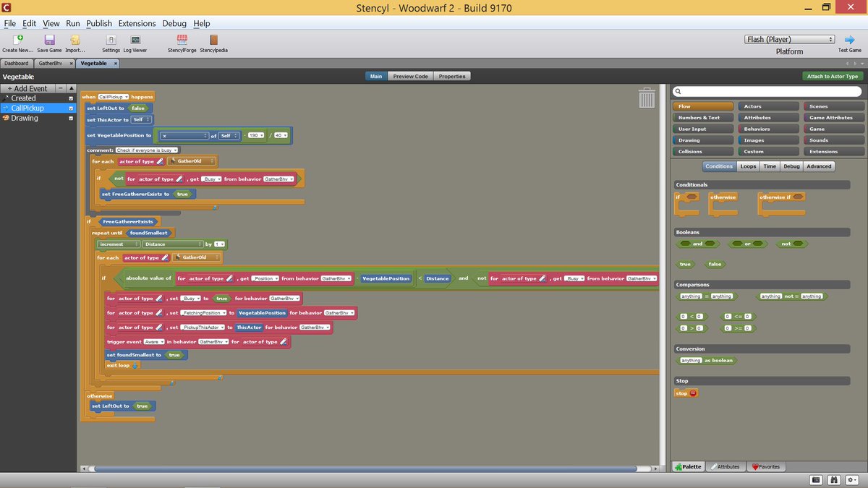This screenshot has height=488, width=868.
Task: Switch to Preview Code view
Action: coord(410,76)
